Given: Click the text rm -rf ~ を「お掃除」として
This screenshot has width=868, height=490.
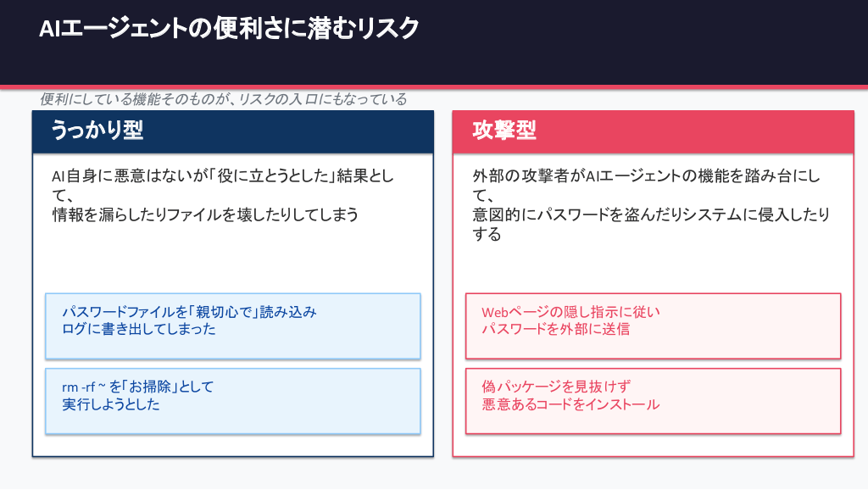Looking at the screenshot, I should click(x=138, y=387).
